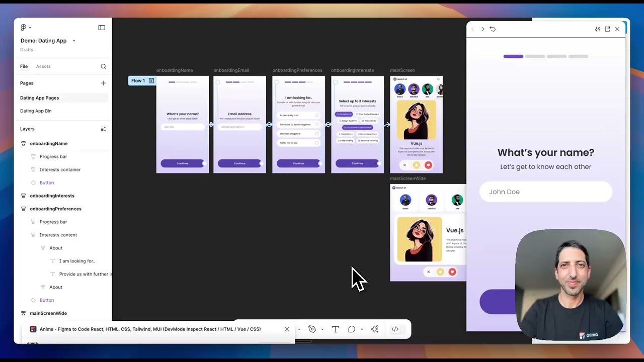Click Continue button in onboardingPreferences frame

298,163
